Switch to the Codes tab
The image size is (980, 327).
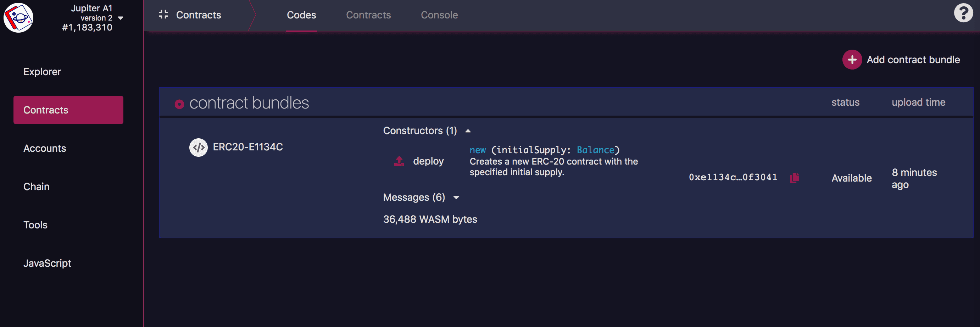[x=301, y=15]
